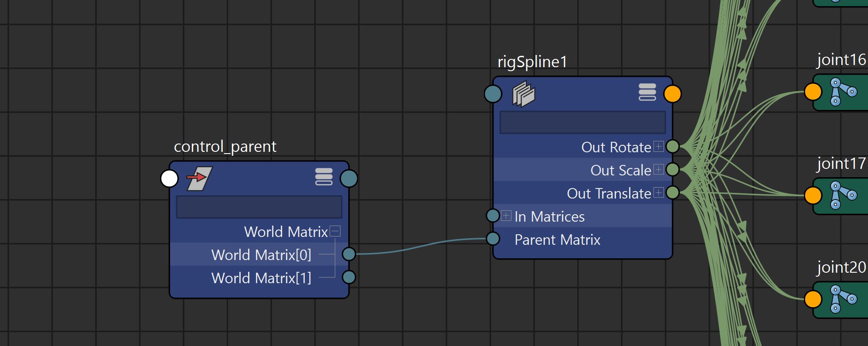
Task: Expand the Out Rotate attribute
Action: coord(659,146)
